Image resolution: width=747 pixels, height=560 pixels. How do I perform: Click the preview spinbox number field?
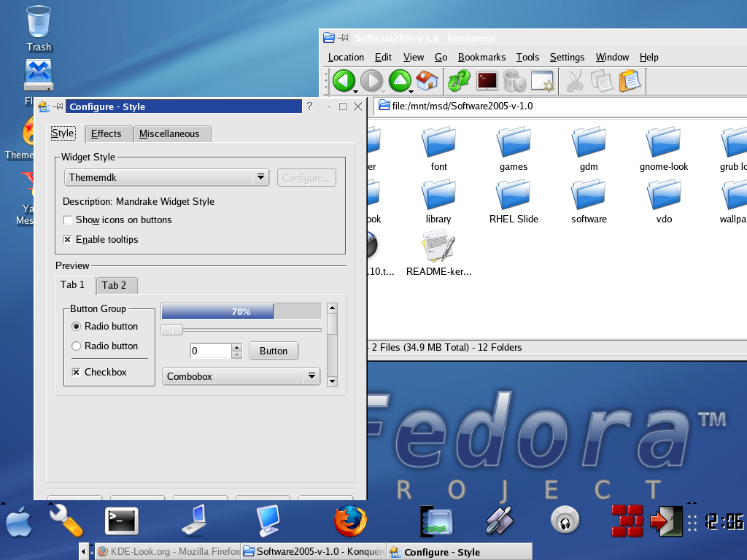(x=211, y=351)
